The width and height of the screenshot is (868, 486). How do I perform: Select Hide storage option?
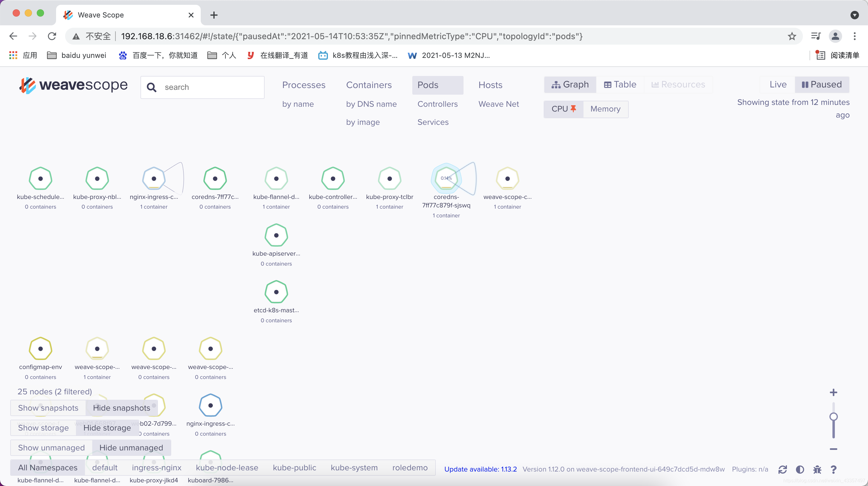(107, 428)
